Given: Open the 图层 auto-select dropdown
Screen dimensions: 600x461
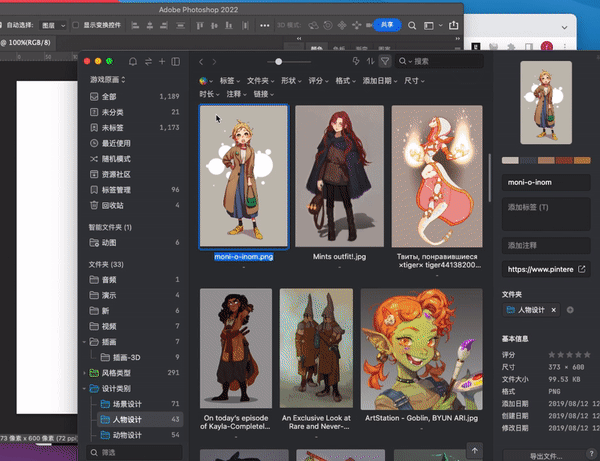Looking at the screenshot, I should [x=53, y=26].
